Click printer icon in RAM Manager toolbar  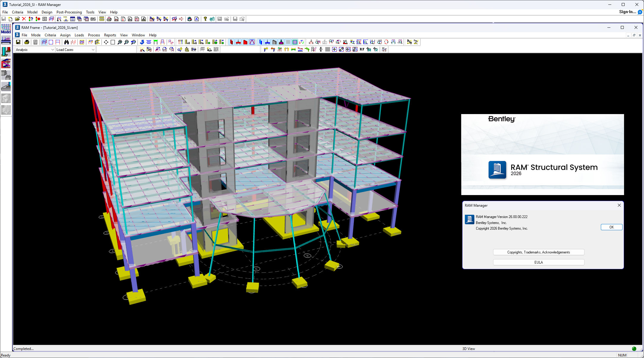109,19
